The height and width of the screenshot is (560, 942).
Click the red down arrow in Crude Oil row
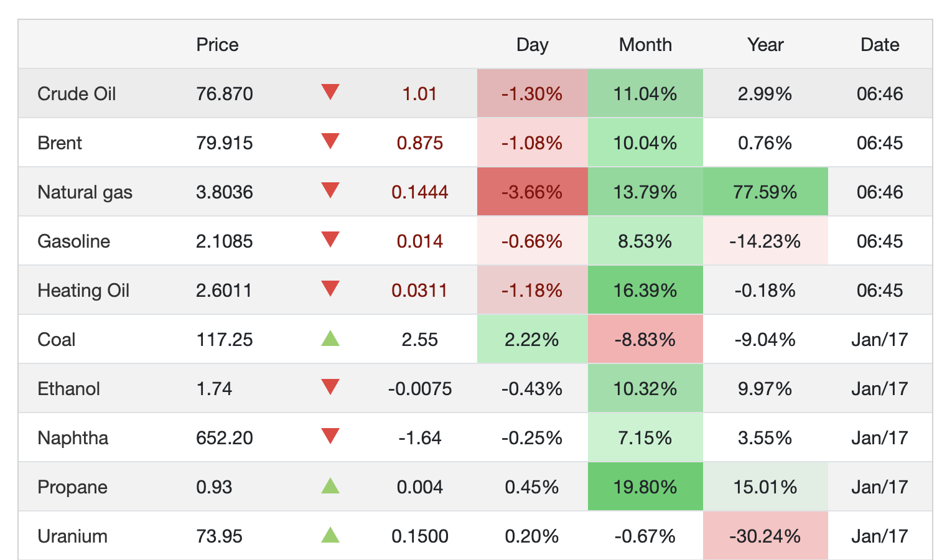point(330,92)
